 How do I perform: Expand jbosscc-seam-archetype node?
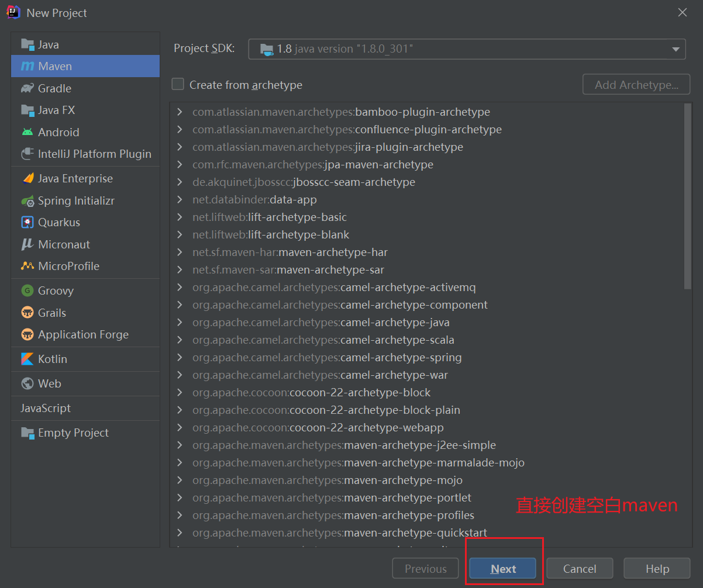pyautogui.click(x=180, y=182)
